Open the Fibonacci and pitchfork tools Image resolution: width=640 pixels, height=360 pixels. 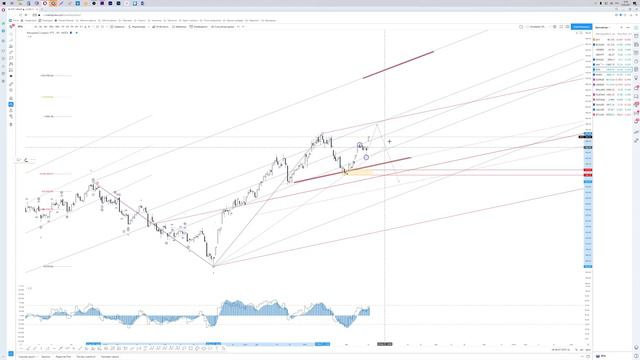click(11, 46)
